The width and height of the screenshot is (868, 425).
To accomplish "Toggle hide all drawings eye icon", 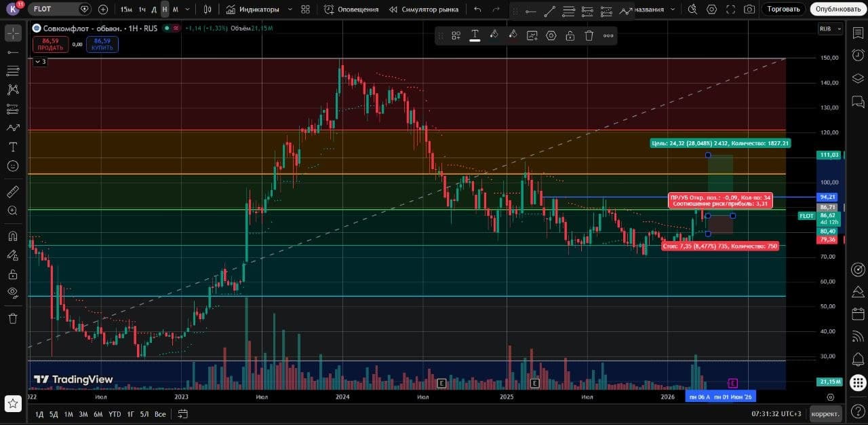I will click(x=13, y=293).
